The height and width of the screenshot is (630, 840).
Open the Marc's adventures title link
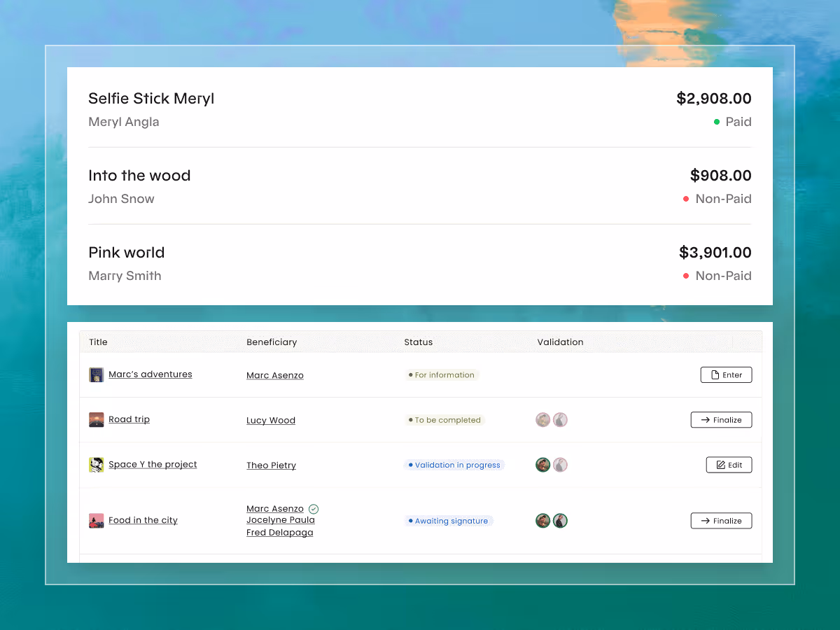tap(150, 374)
